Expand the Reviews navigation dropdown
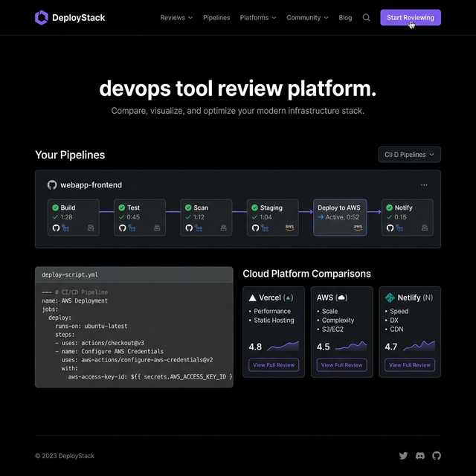Viewport: 476px width, 476px height. click(x=176, y=18)
